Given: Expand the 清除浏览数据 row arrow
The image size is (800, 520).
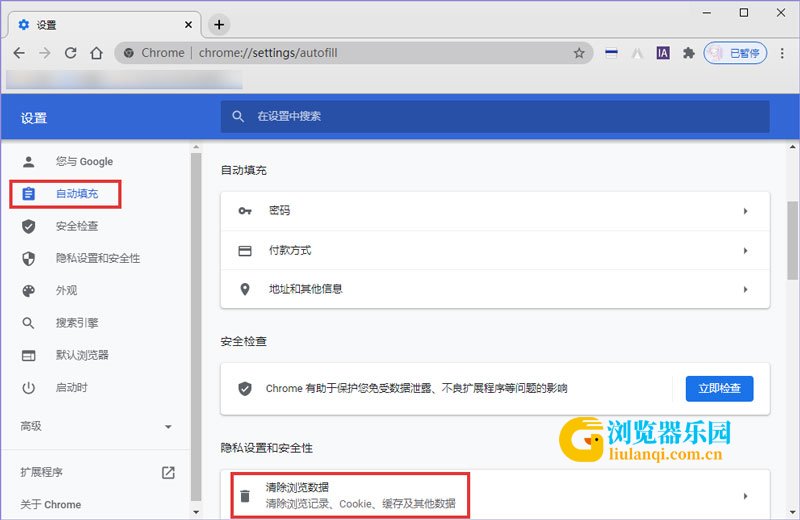Looking at the screenshot, I should [745, 496].
